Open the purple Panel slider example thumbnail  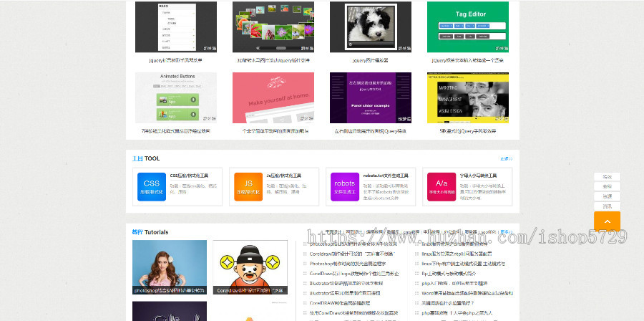[x=371, y=98]
